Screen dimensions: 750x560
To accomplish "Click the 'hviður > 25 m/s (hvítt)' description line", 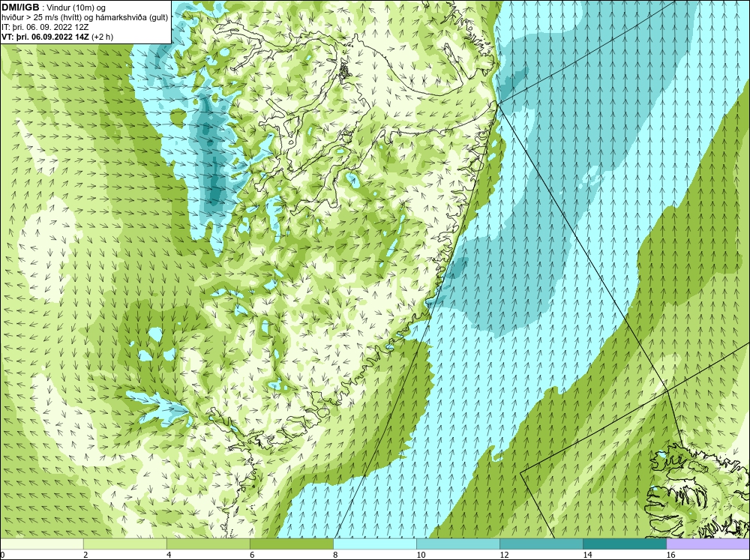I will click(x=85, y=17).
